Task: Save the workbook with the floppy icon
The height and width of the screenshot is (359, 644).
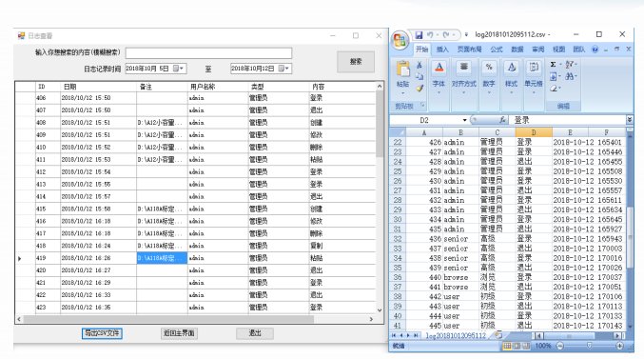Action: (x=419, y=35)
